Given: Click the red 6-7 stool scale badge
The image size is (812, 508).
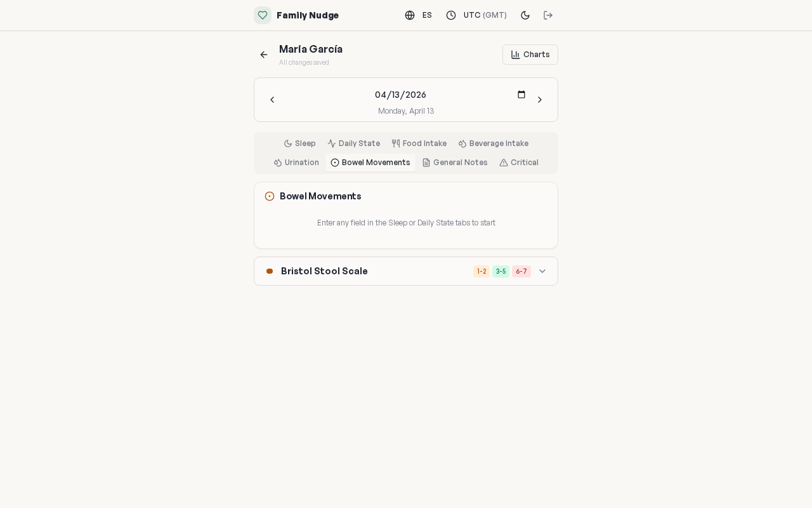Looking at the screenshot, I should coord(521,272).
